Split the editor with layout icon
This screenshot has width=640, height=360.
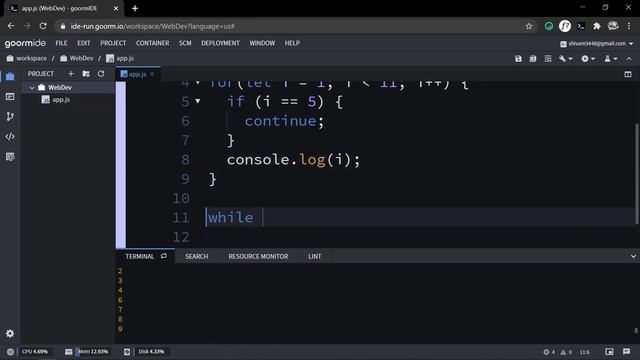click(x=628, y=74)
